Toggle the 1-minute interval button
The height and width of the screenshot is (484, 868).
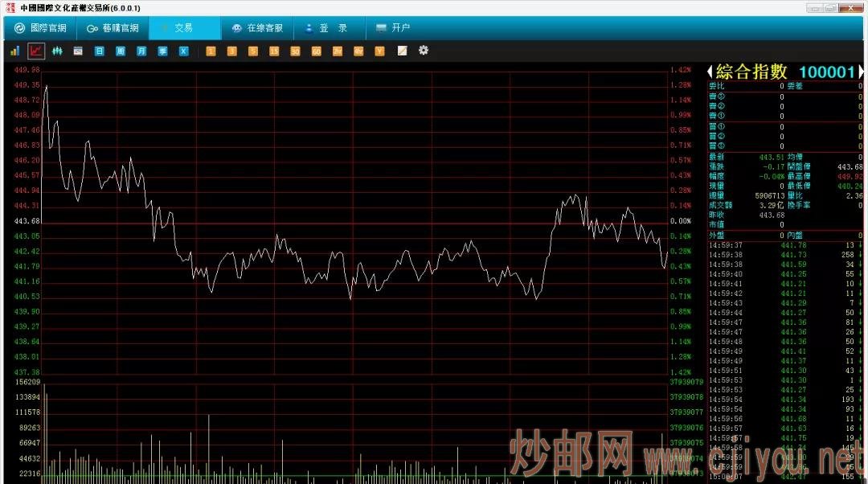pos(211,51)
